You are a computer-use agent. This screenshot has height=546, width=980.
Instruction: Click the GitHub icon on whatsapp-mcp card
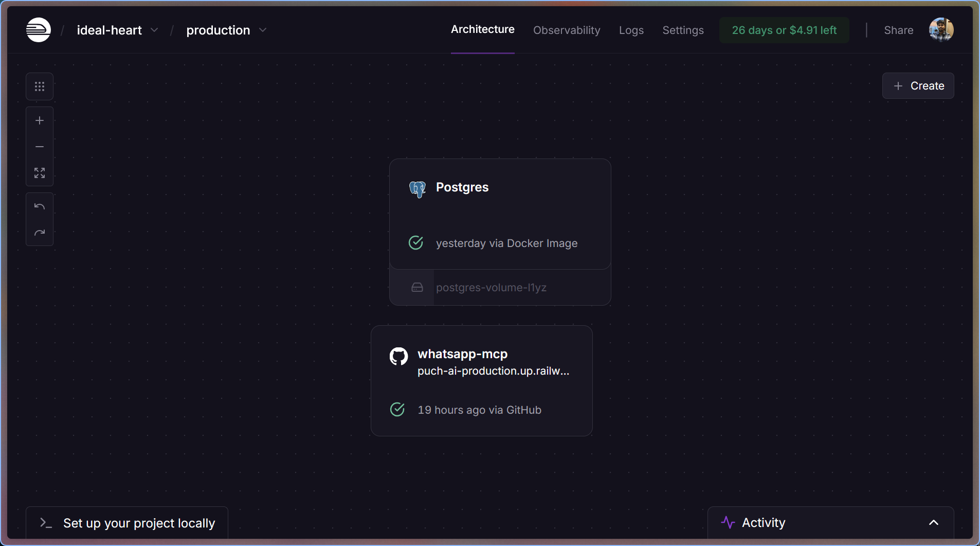[x=398, y=356]
